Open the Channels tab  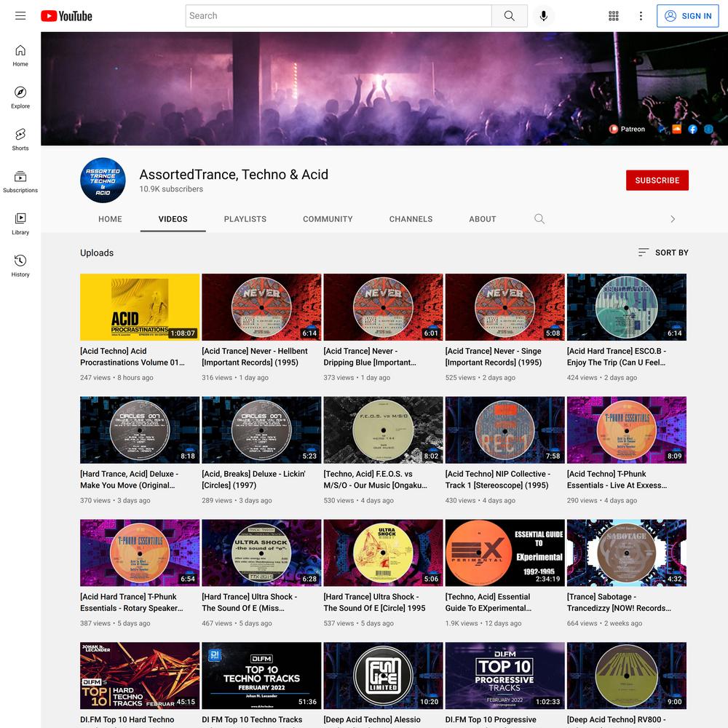(411, 219)
